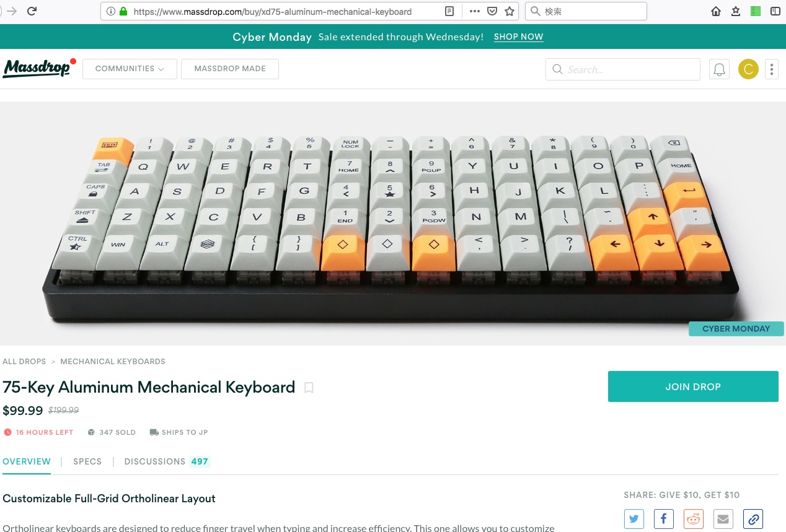Click the 75-Key Aluminum Mechanical Keyboard title

pyautogui.click(x=149, y=388)
